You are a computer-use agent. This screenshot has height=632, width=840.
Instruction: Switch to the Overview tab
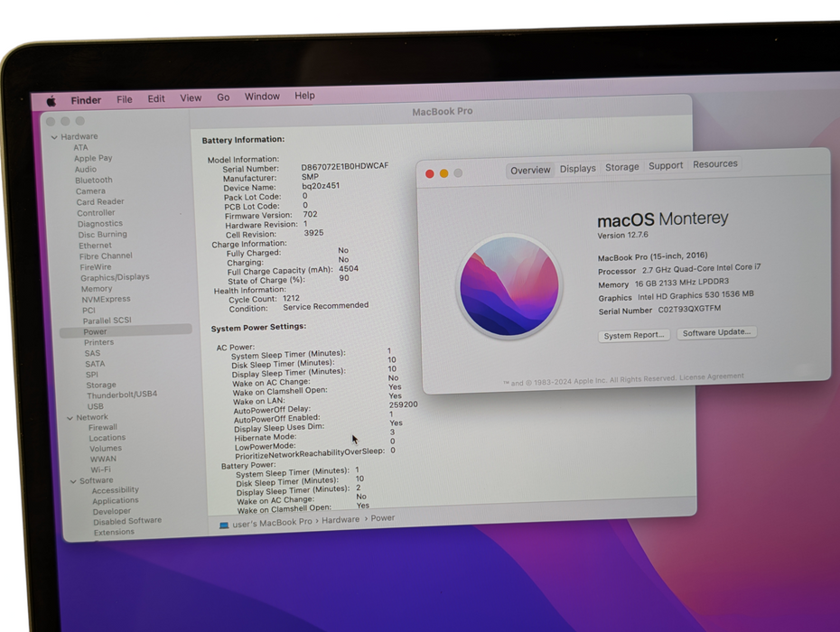coord(530,171)
